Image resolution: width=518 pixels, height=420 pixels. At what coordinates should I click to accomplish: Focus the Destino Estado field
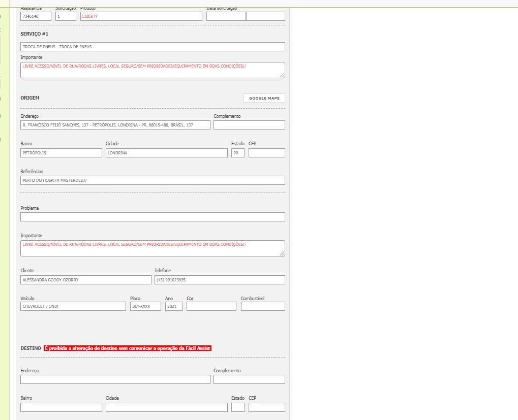tap(238, 407)
